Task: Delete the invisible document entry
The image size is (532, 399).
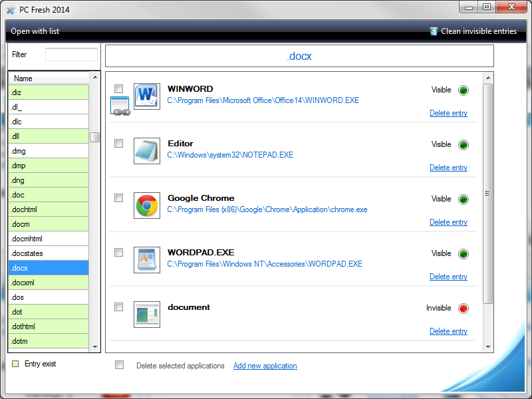Action: [x=448, y=331]
